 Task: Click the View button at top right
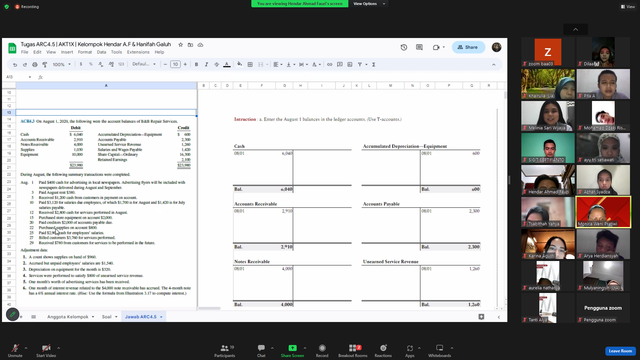[x=628, y=7]
